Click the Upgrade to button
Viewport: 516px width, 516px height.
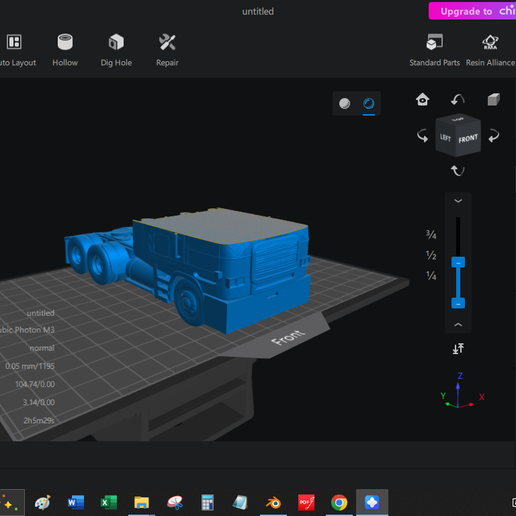472,11
